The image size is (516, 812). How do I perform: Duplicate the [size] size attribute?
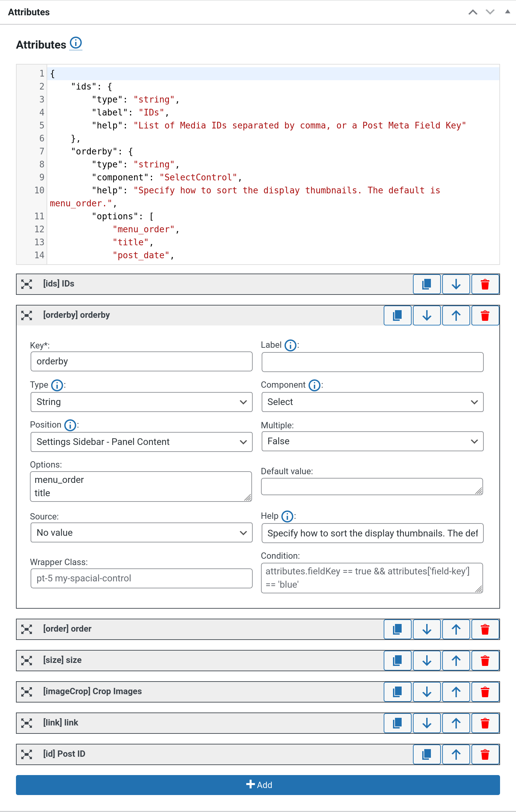coord(397,661)
